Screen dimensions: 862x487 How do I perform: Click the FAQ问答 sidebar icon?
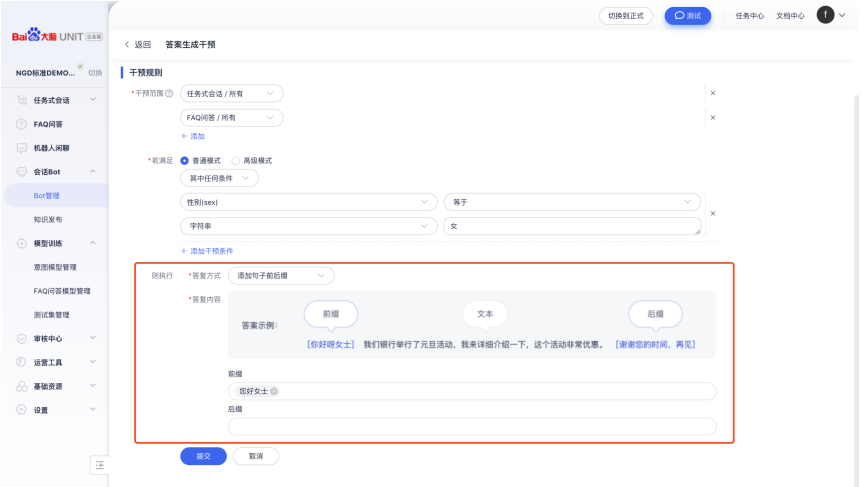tap(21, 124)
